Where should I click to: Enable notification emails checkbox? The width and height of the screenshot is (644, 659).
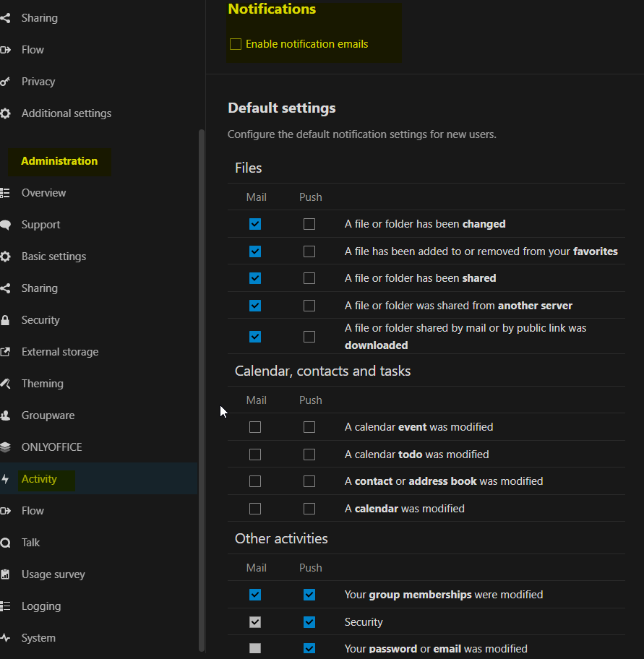(236, 44)
